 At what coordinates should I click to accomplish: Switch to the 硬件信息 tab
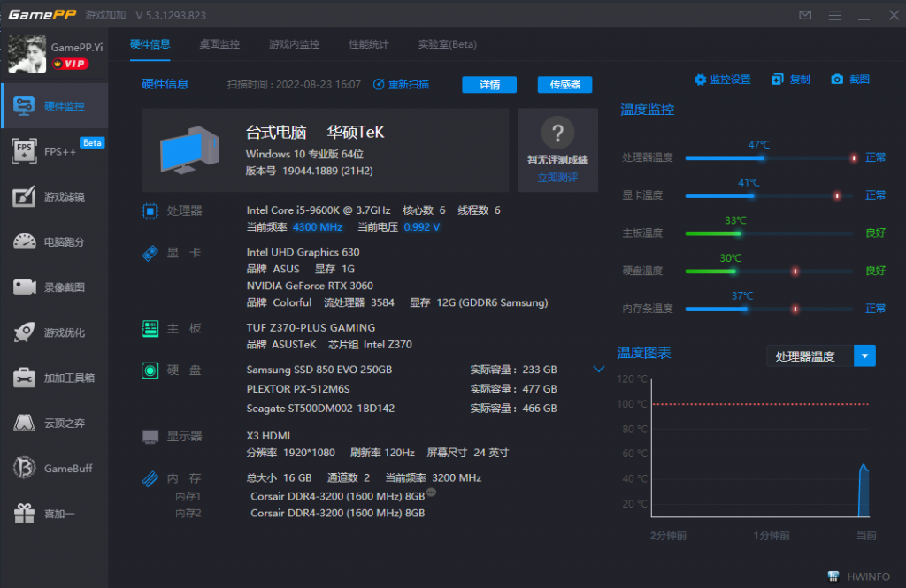pos(150,44)
